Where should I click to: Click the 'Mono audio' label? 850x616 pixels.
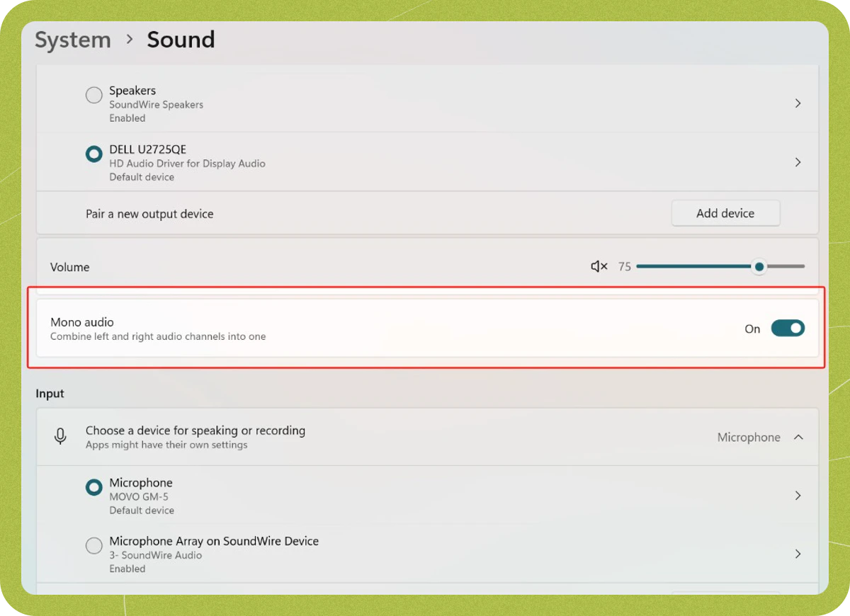coord(82,322)
